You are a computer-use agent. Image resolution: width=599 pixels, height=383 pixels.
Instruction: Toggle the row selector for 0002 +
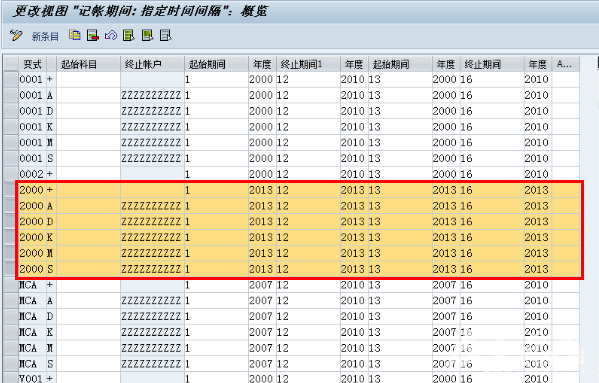pos(11,174)
